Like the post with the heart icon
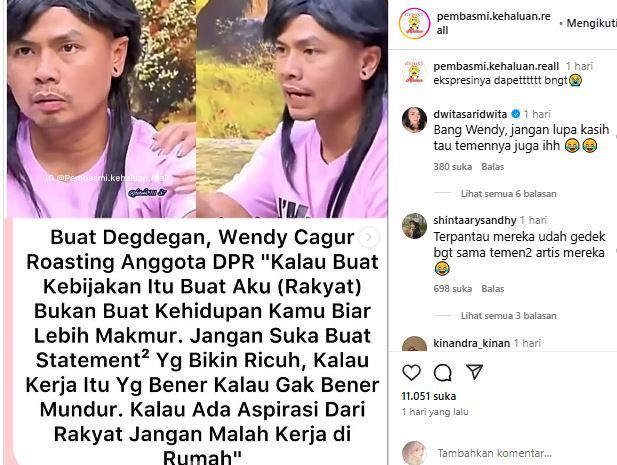Viewport: 617px width, 465px height. click(412, 372)
